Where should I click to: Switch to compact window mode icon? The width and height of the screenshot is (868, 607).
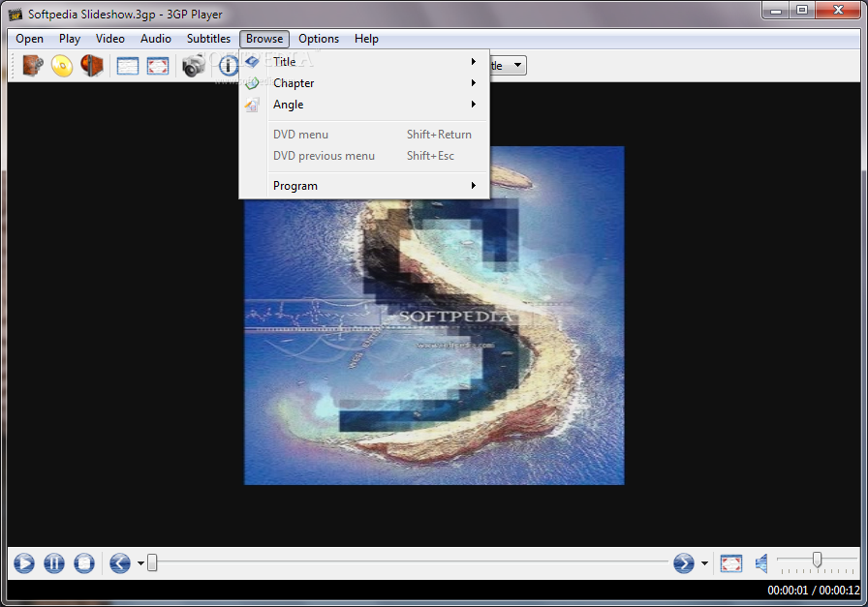(x=128, y=66)
